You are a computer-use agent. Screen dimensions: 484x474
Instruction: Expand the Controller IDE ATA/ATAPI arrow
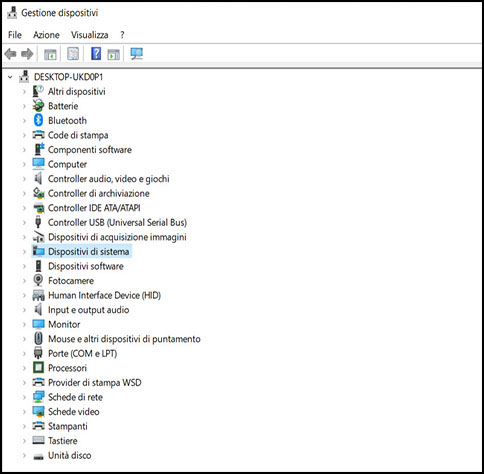coord(24,208)
